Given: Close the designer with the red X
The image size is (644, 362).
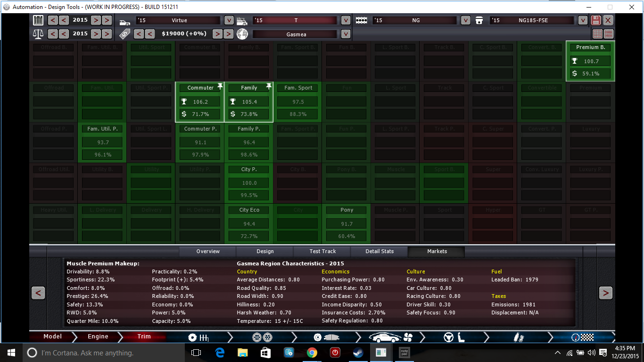Looking at the screenshot, I should pos(608,20).
